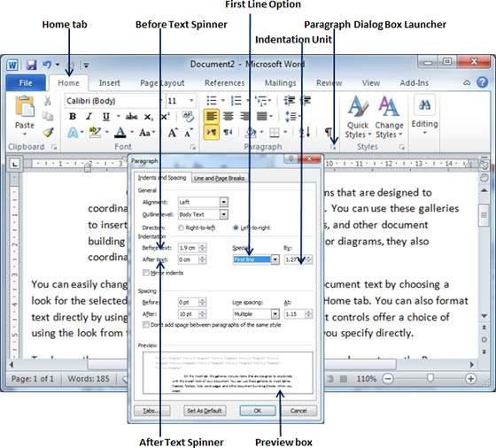This screenshot has height=448, width=496.
Task: Click the Save icon in quick access toolbar
Action: [31, 65]
